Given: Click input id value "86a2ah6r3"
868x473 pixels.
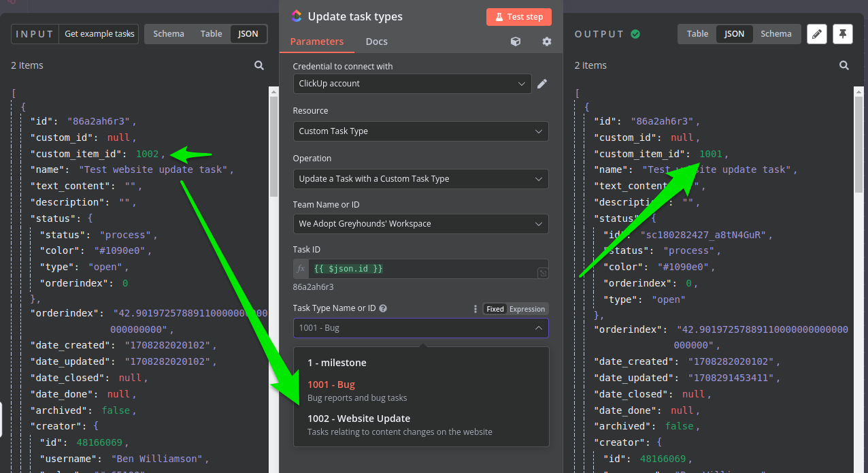Looking at the screenshot, I should (99, 121).
